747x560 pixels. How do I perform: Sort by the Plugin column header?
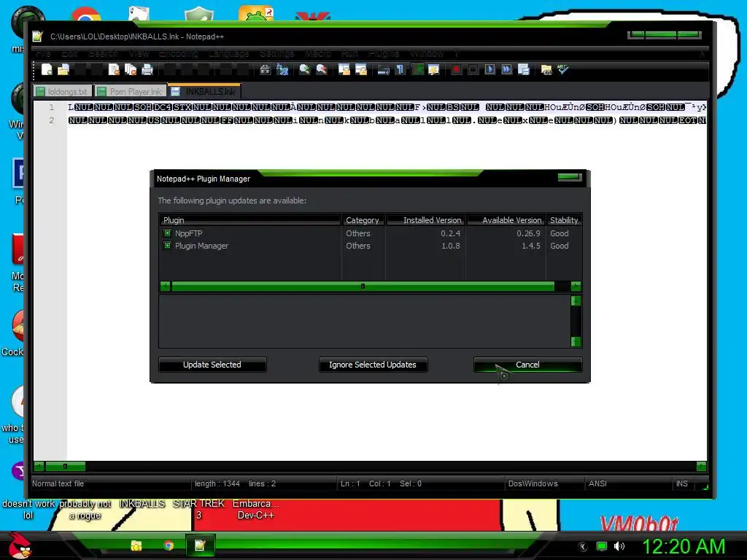click(250, 220)
